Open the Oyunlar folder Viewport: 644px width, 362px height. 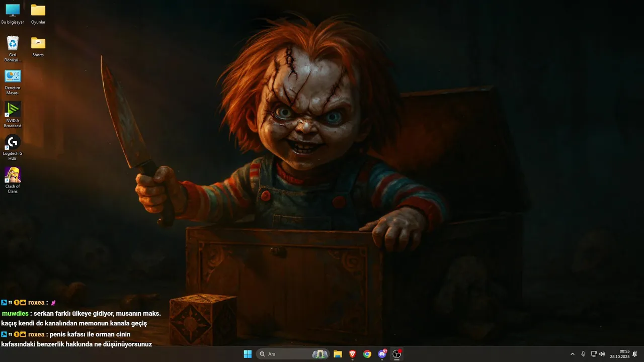pos(38,14)
